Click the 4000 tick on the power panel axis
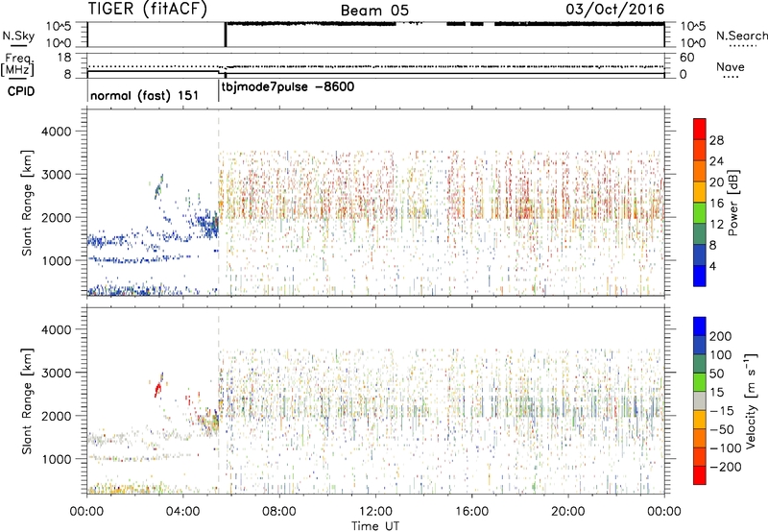Viewport: 768px width, 532px height. point(56,132)
